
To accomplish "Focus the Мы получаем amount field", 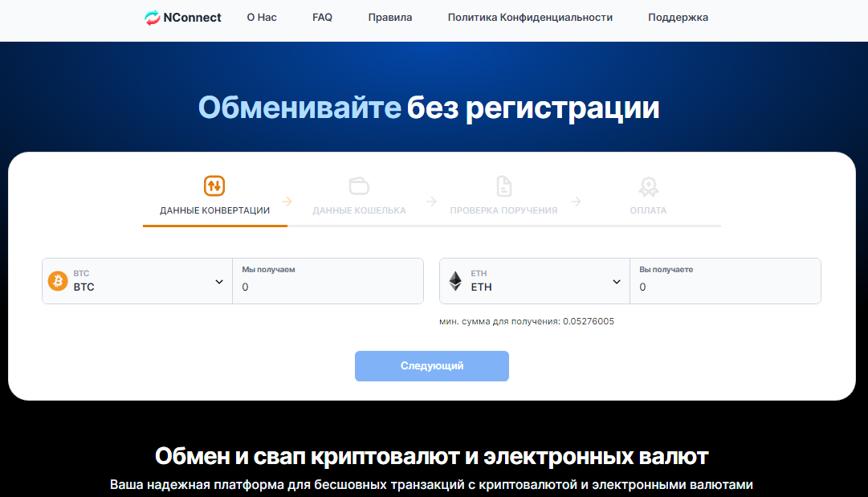I will coord(328,281).
